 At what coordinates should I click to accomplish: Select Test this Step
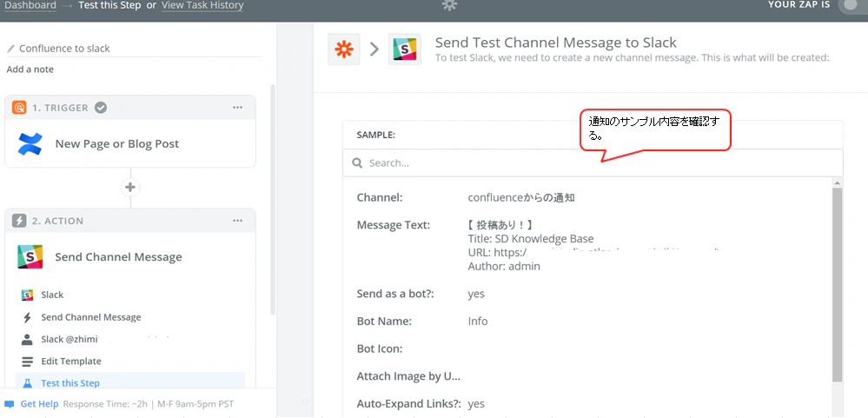(x=70, y=383)
